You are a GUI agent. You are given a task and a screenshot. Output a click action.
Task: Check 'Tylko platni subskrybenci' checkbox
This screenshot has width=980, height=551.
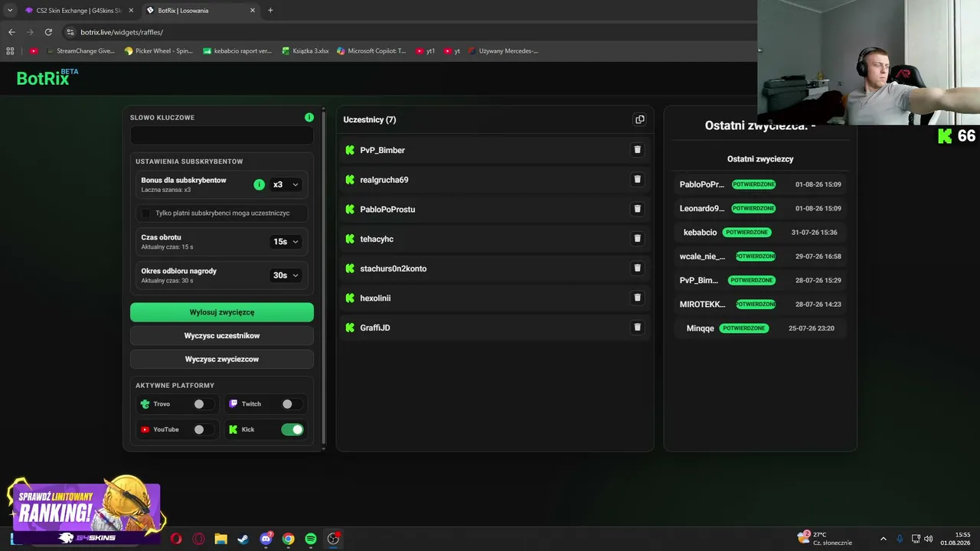click(146, 213)
